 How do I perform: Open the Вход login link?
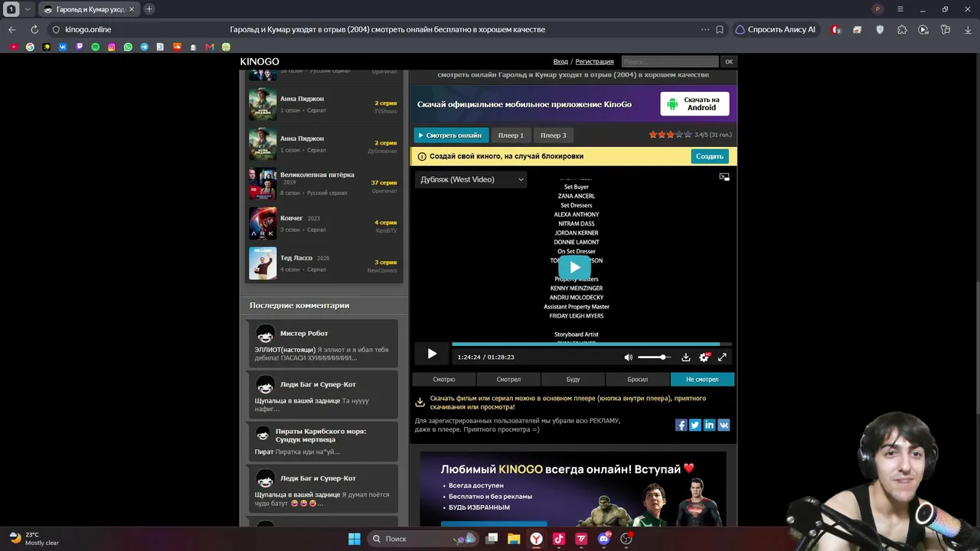pyautogui.click(x=560, y=62)
